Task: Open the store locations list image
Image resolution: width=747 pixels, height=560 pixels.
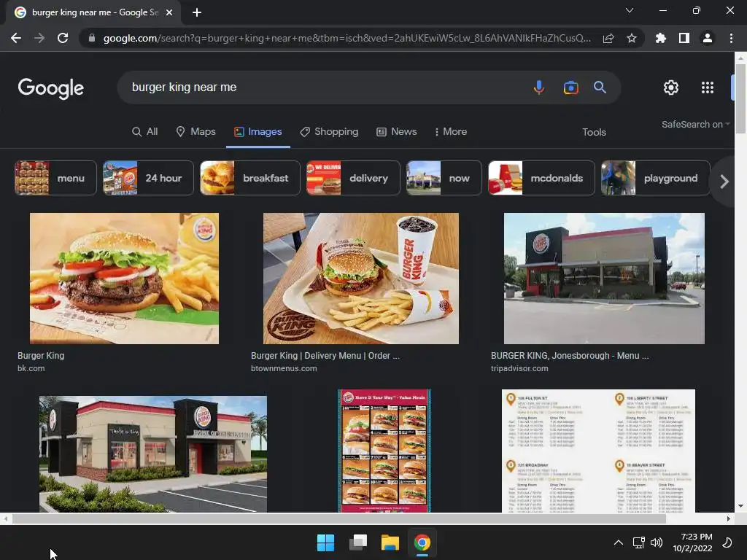Action: [598, 451]
